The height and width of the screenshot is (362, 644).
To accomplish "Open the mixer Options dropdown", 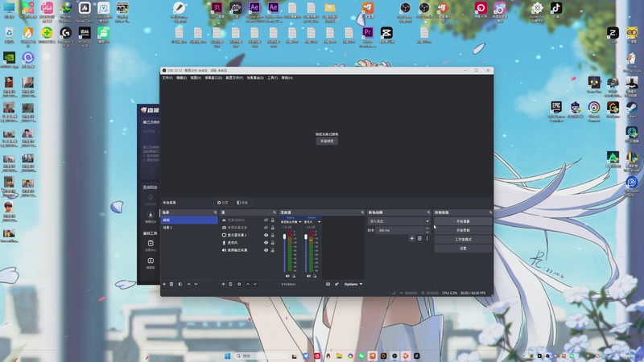I will pos(353,284).
